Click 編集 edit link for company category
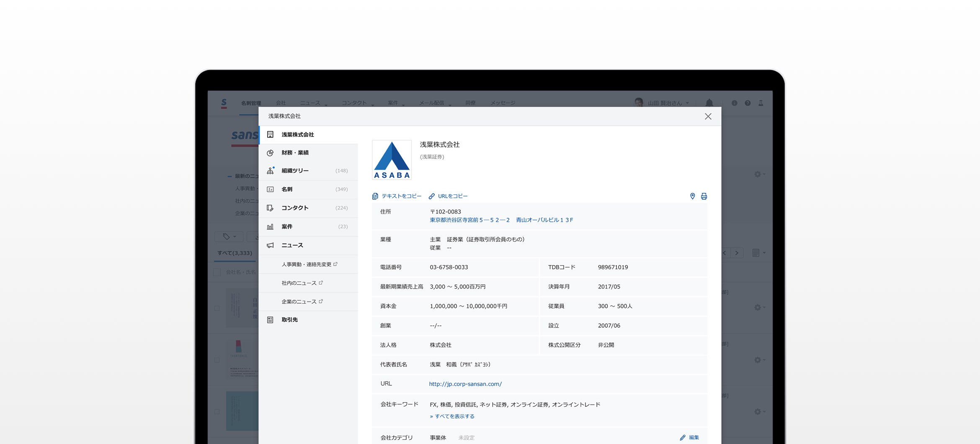This screenshot has height=444, width=980. tap(689, 437)
